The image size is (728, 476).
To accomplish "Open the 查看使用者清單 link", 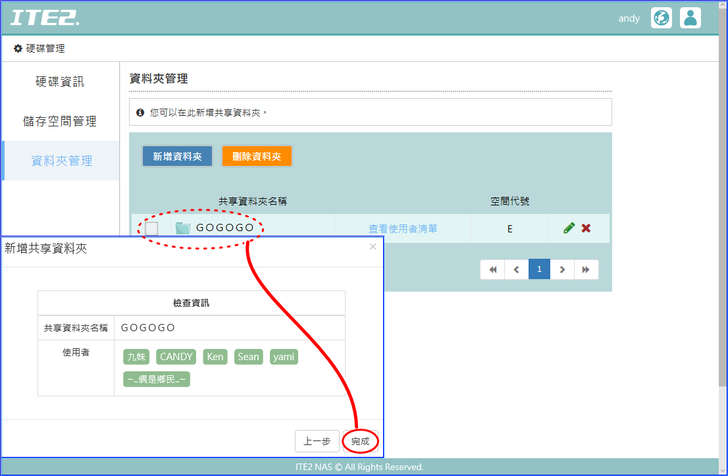I will tap(402, 229).
